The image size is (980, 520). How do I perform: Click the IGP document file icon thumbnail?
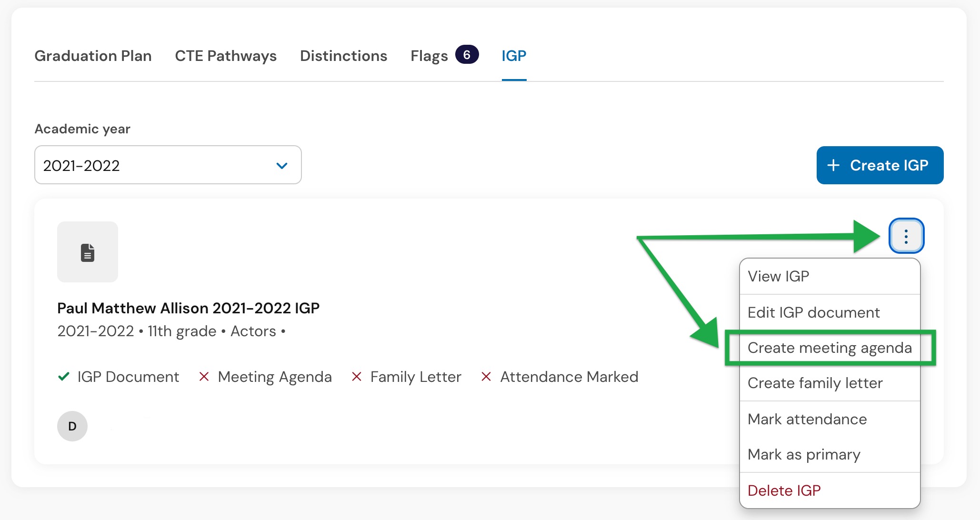tap(88, 252)
